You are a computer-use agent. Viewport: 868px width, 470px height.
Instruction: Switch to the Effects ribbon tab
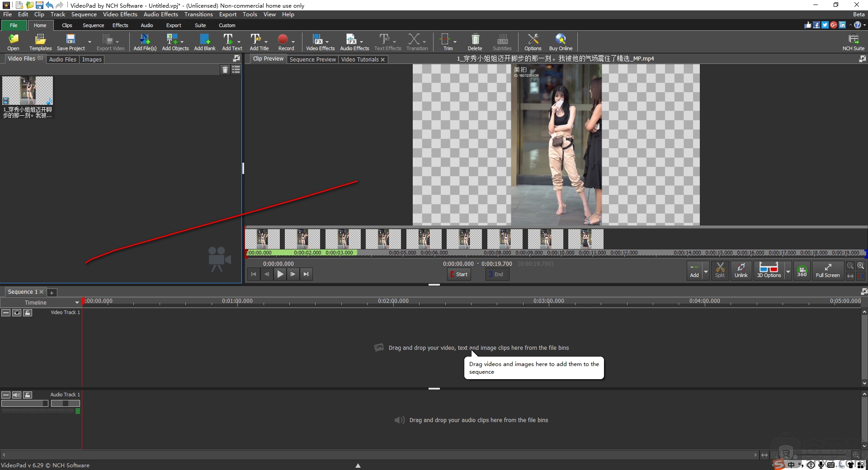coord(120,25)
